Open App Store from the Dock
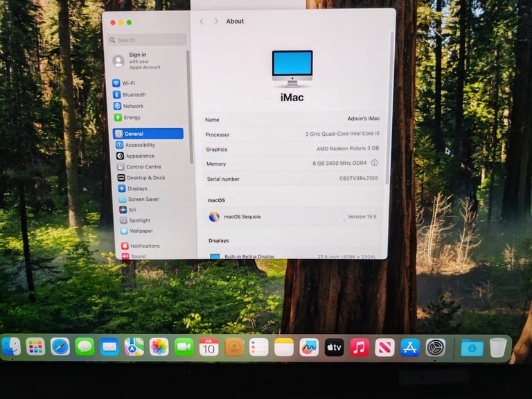This screenshot has width=532, height=399. click(x=410, y=347)
